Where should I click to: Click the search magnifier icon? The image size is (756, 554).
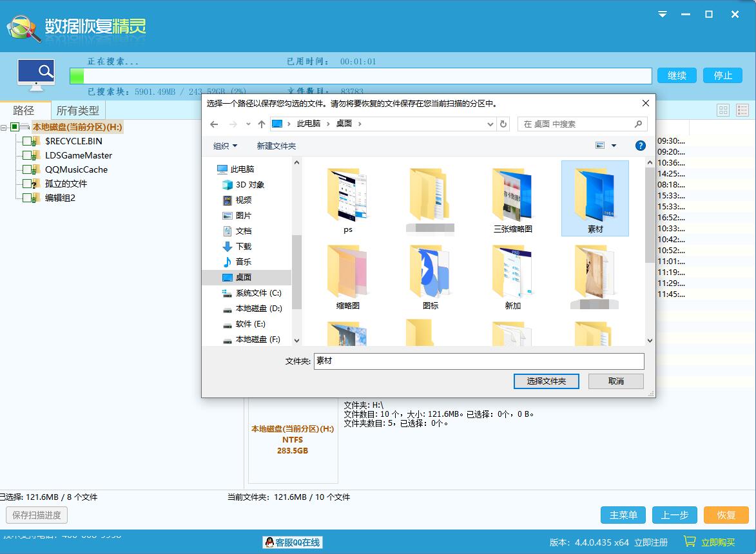[x=638, y=124]
